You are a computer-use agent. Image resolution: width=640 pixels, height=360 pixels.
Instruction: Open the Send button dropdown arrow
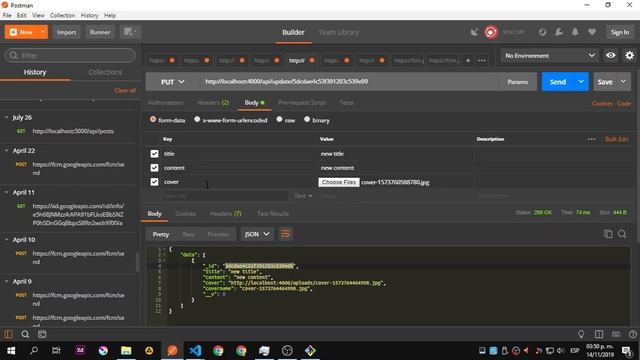581,82
